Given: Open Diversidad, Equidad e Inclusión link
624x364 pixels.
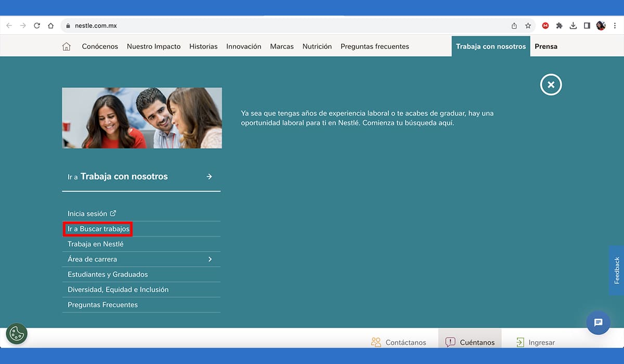Looking at the screenshot, I should pos(118,290).
